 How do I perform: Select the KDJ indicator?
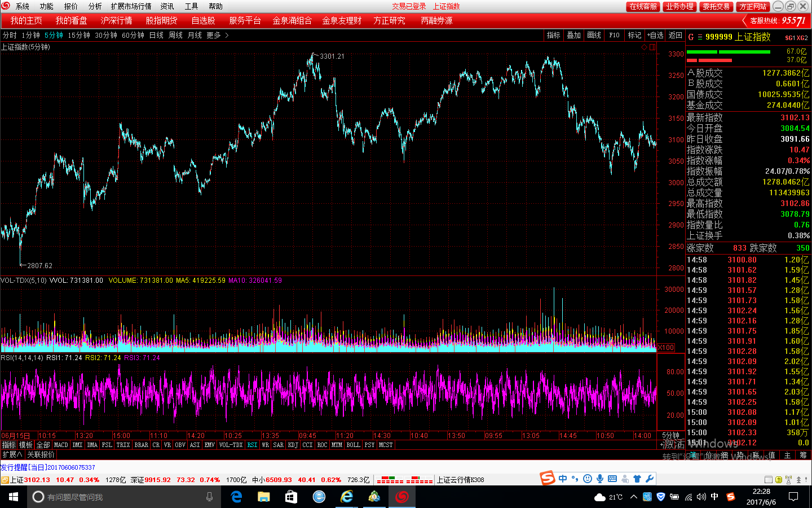pyautogui.click(x=293, y=445)
